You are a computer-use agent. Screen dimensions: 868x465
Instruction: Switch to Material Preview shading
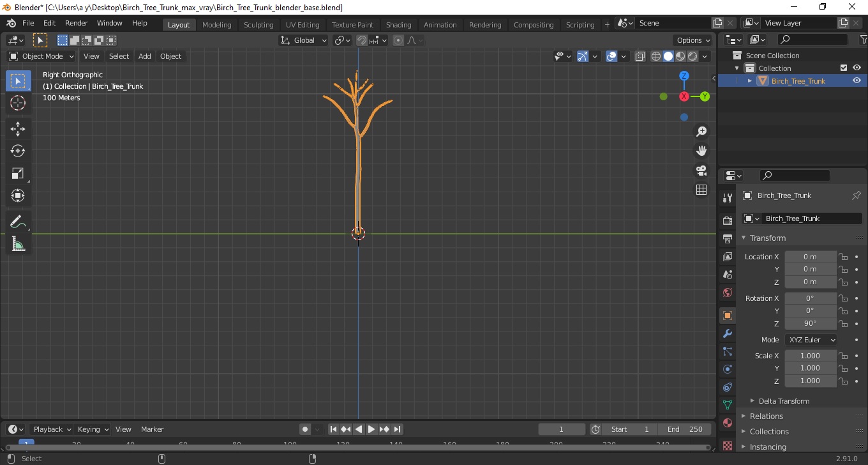680,56
